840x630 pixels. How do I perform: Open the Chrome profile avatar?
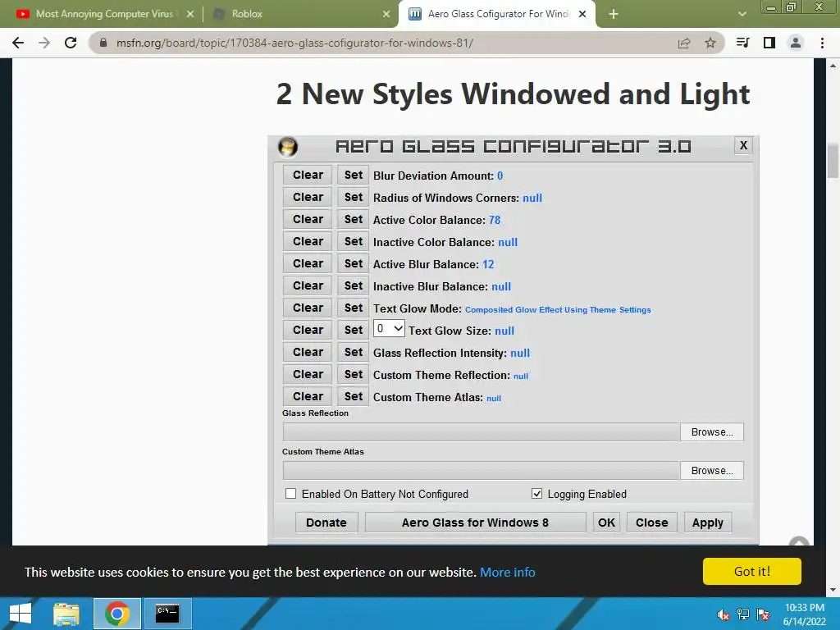(796, 43)
